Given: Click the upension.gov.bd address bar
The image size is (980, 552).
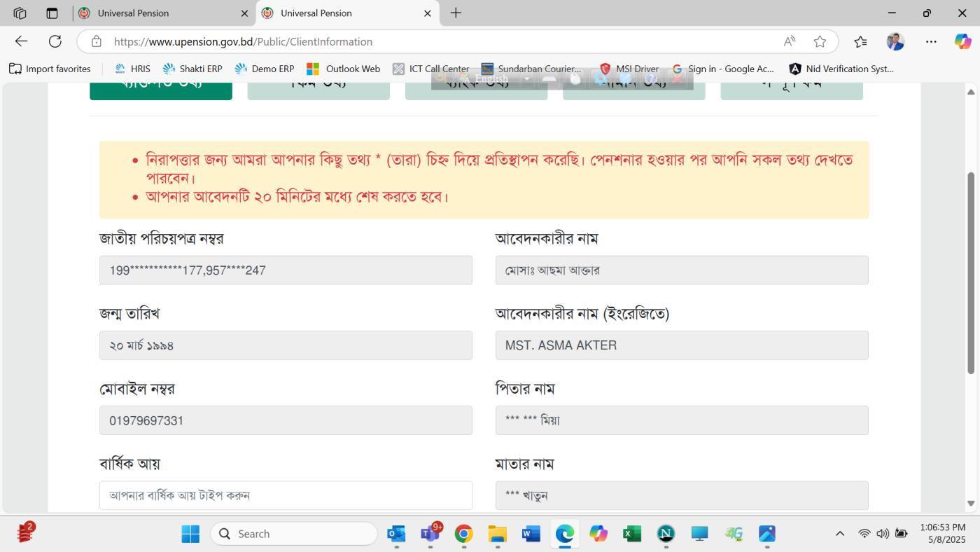Looking at the screenshot, I should tap(441, 41).
